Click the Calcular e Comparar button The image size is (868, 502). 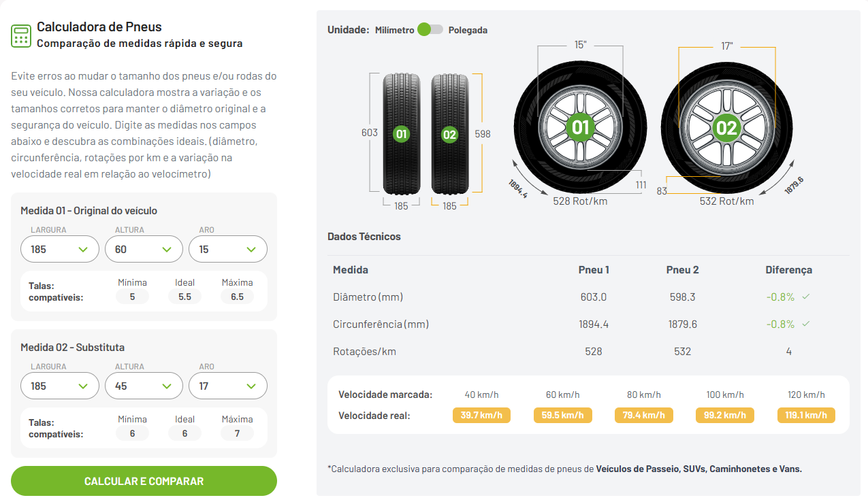144,481
